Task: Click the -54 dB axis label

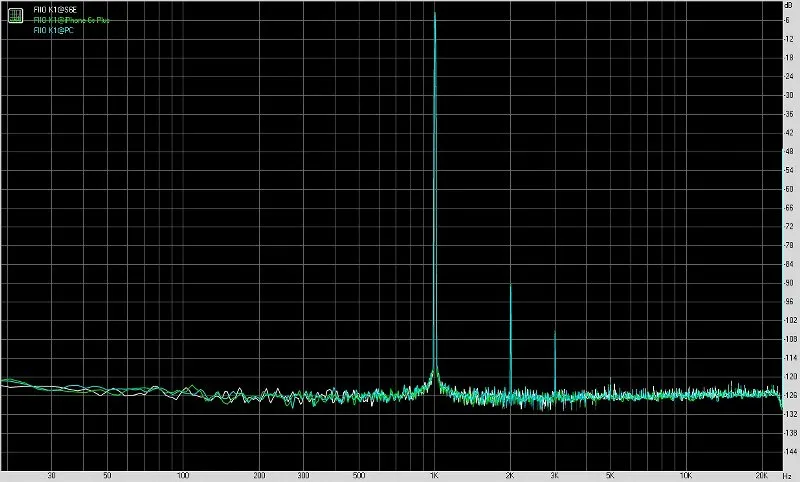Action: tap(789, 170)
